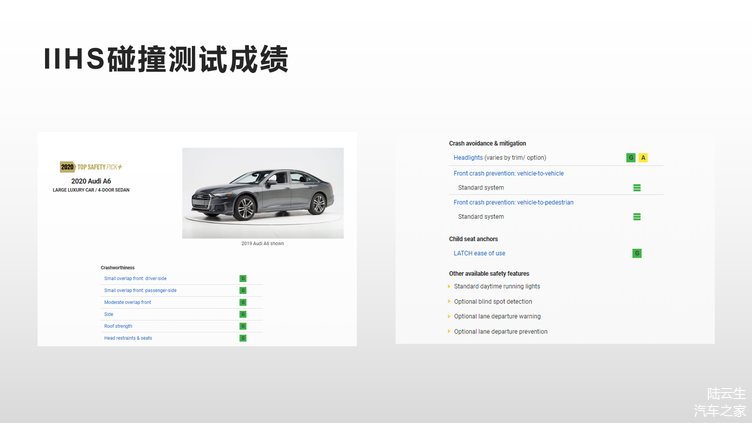Click the '2020 Audi A6' title text
Viewport: 752px width, 423px height.
(x=91, y=181)
